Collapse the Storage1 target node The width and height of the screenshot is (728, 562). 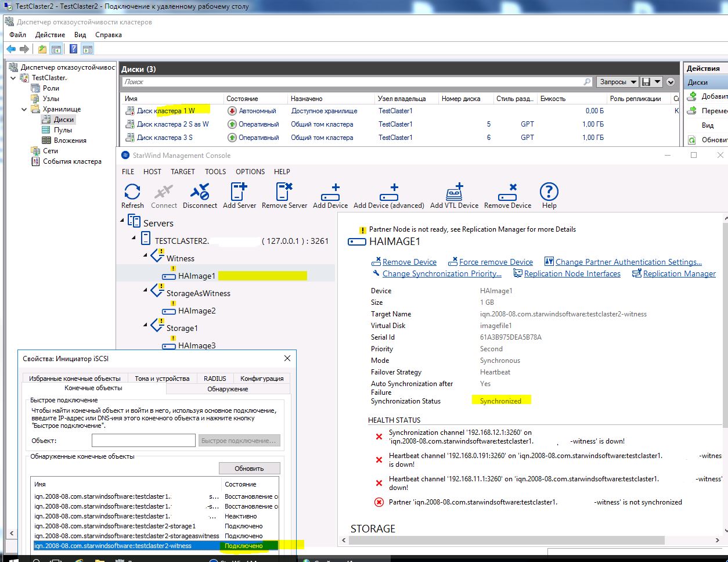click(x=146, y=325)
